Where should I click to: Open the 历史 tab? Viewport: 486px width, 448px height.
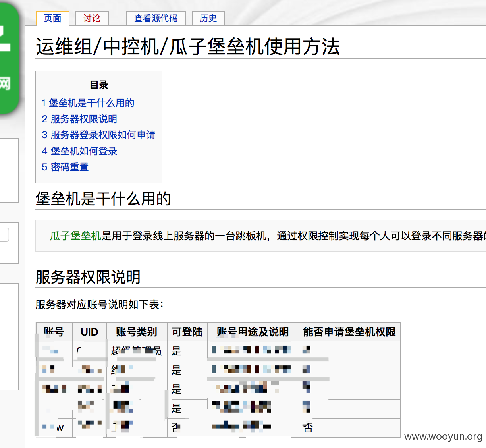pyautogui.click(x=208, y=19)
